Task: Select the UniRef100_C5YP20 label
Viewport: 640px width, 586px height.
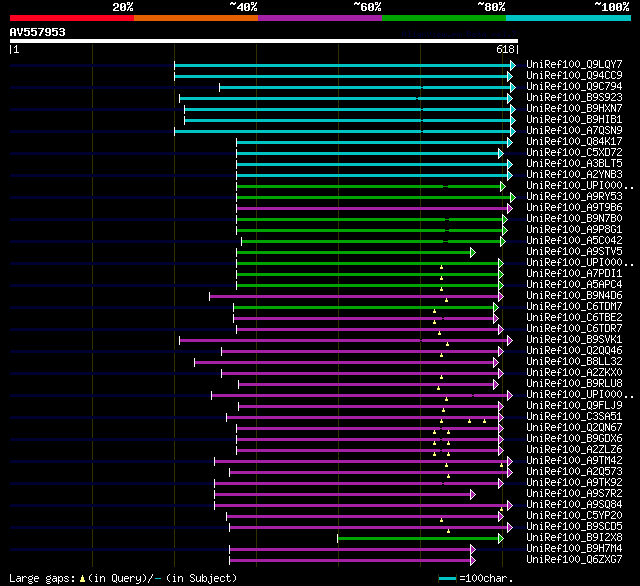Action: (574, 516)
